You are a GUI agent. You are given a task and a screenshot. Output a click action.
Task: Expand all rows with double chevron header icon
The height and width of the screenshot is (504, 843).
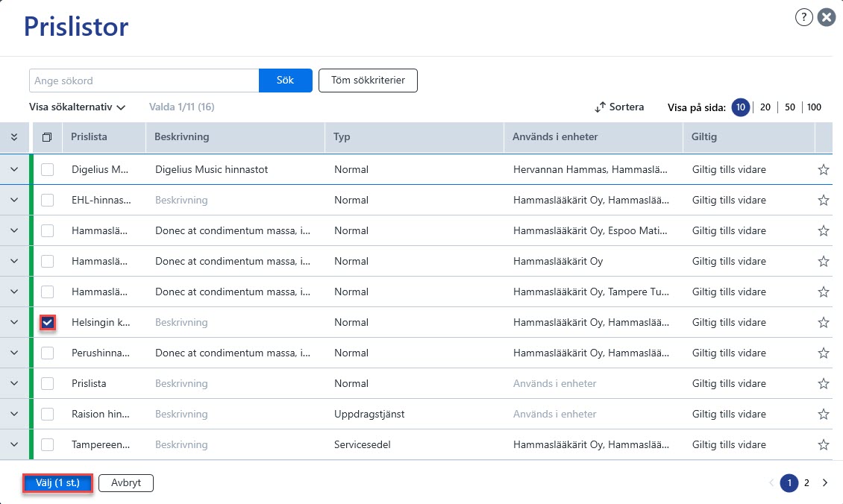coord(14,137)
